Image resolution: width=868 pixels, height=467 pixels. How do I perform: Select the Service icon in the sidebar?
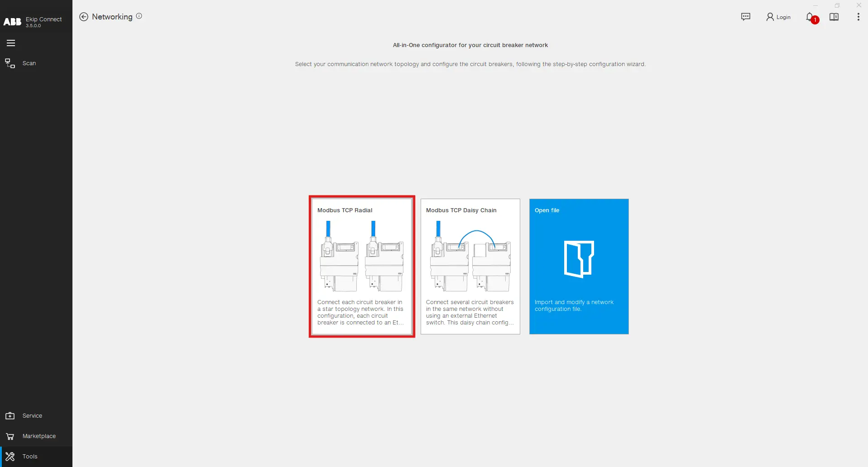10,415
